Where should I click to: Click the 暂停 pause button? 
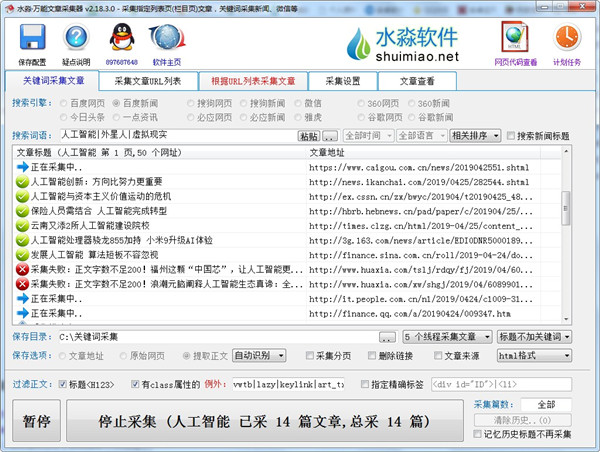coord(36,421)
